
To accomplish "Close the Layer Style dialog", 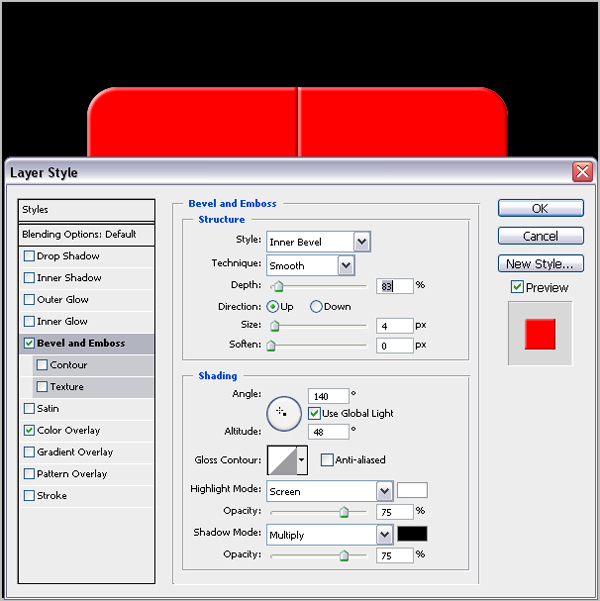I will 582,171.
